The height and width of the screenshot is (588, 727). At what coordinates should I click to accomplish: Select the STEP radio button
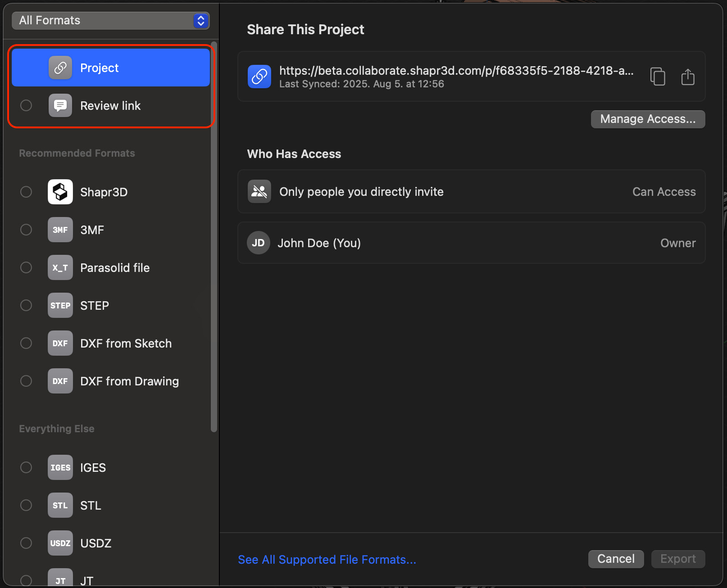point(26,305)
